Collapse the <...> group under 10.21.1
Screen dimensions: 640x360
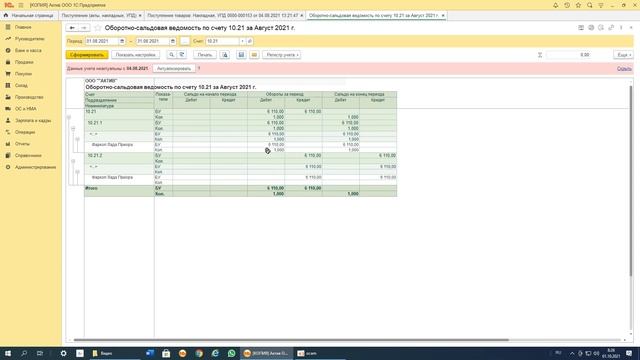click(78, 140)
